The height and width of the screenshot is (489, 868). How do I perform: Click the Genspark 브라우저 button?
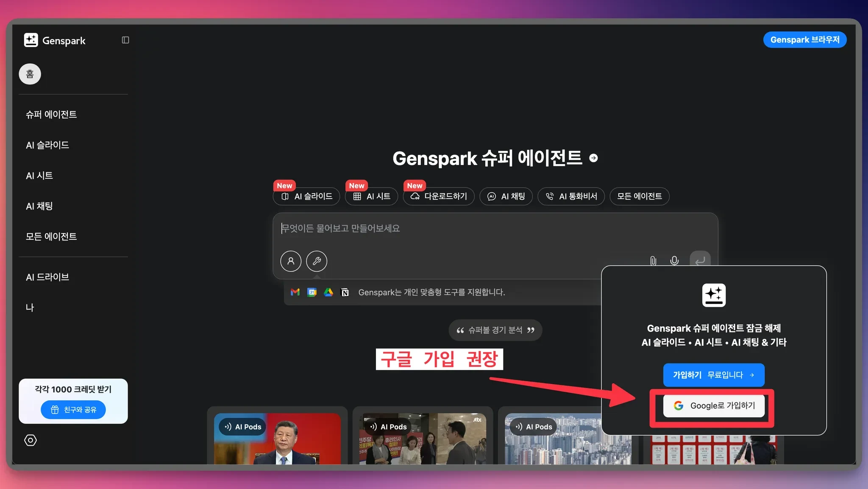(x=805, y=40)
